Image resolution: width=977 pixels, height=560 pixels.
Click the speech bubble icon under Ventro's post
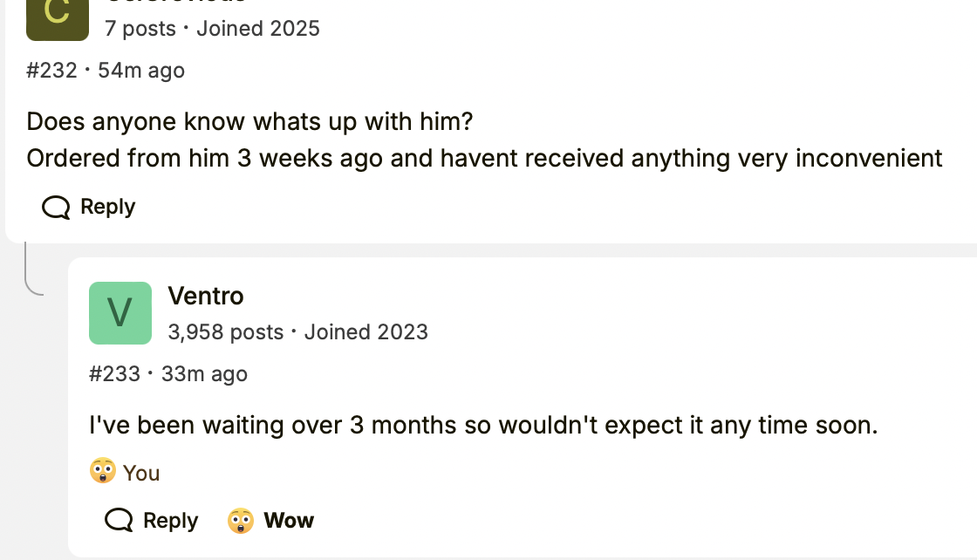click(x=119, y=521)
